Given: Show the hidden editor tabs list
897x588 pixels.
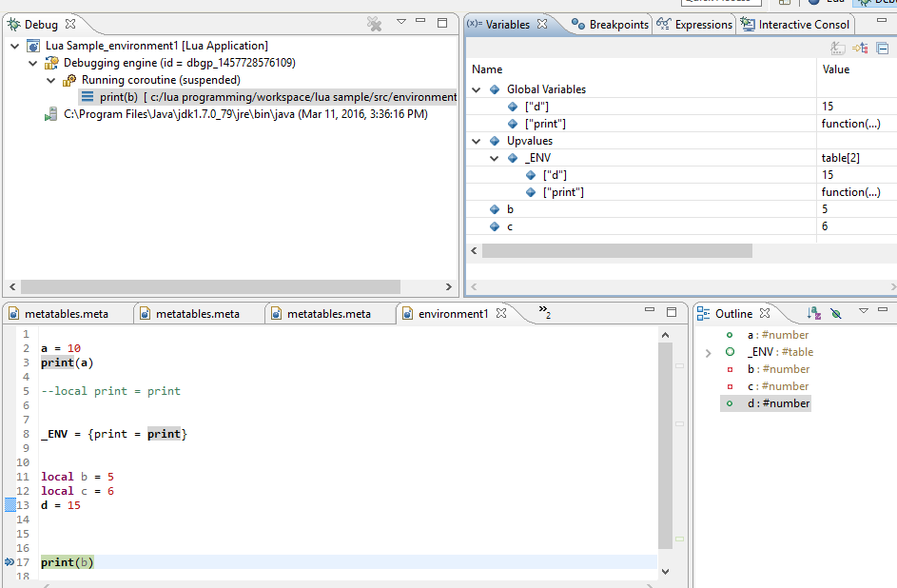Looking at the screenshot, I should coord(544,311).
